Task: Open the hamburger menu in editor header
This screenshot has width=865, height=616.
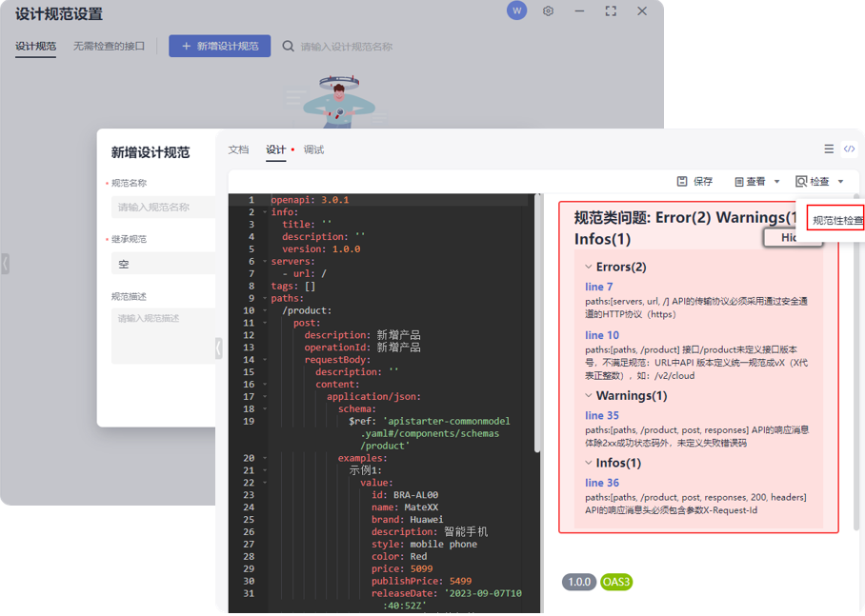Action: (x=829, y=149)
